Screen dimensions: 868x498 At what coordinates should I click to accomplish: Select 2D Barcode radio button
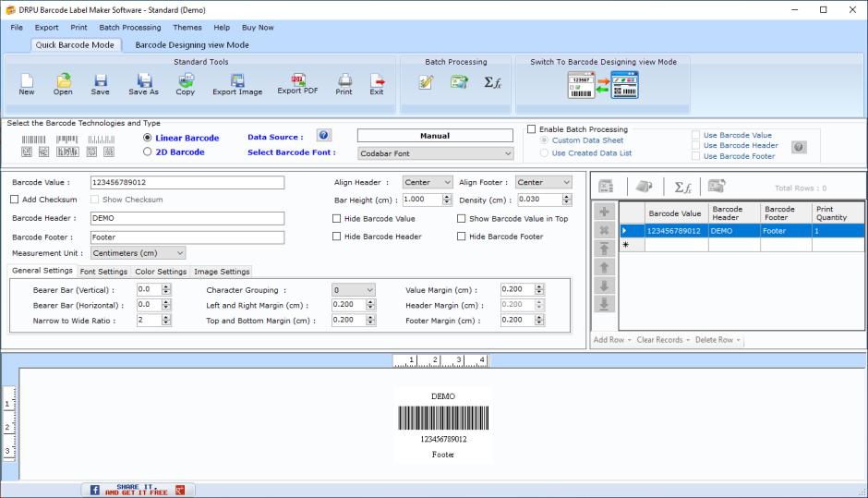[147, 152]
